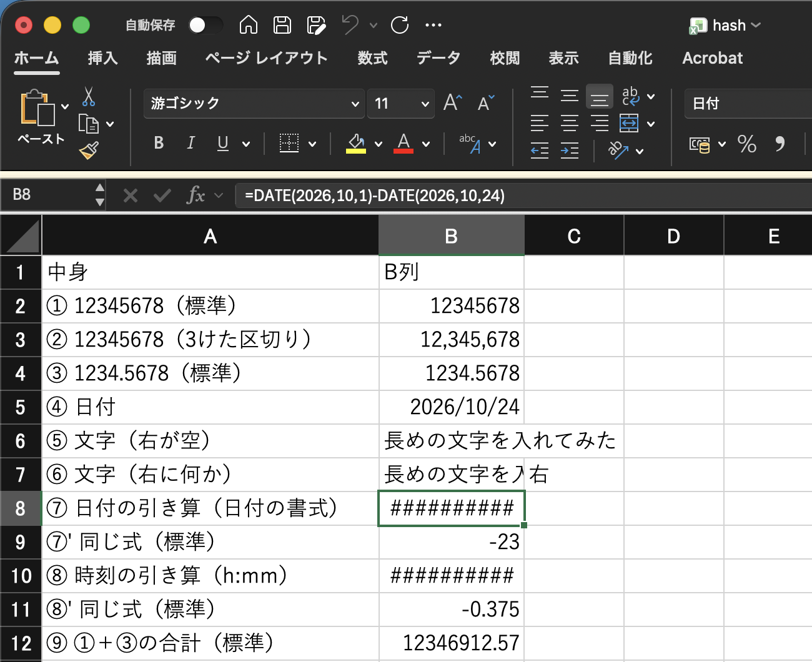Toggle Underline formatting
The image size is (812, 662).
pyautogui.click(x=223, y=144)
